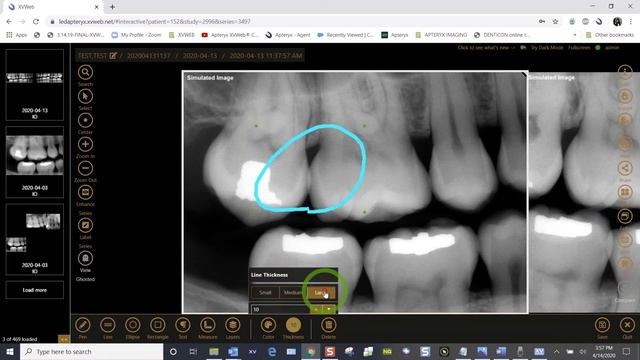The image size is (640, 360).
Task: Click the TEST,TEST patient breadcrumb
Action: click(92, 56)
